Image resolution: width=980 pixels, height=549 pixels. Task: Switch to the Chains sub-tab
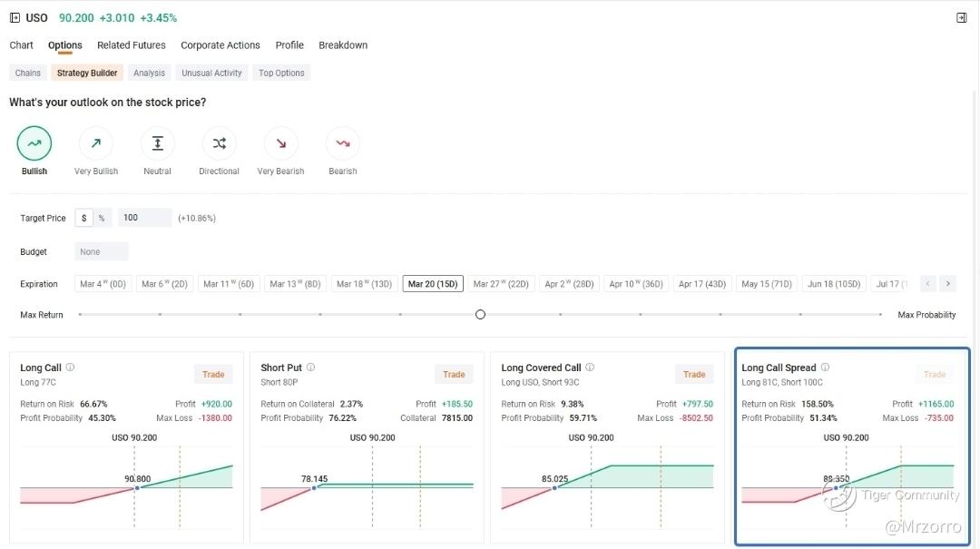click(28, 73)
